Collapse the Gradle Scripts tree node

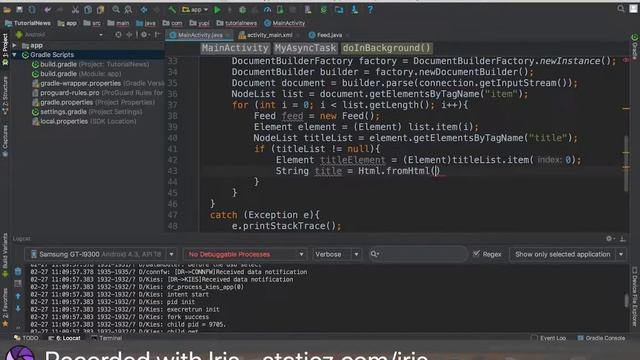coord(15,55)
